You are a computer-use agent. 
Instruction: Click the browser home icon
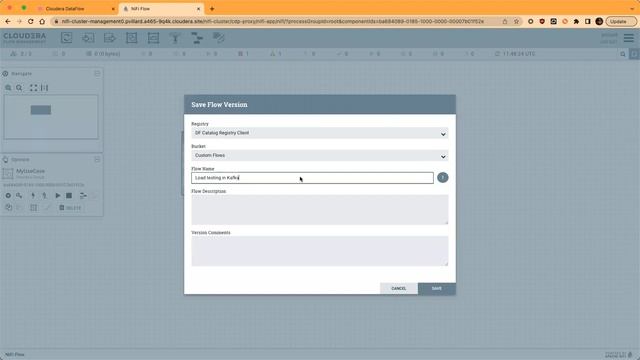(42, 21)
